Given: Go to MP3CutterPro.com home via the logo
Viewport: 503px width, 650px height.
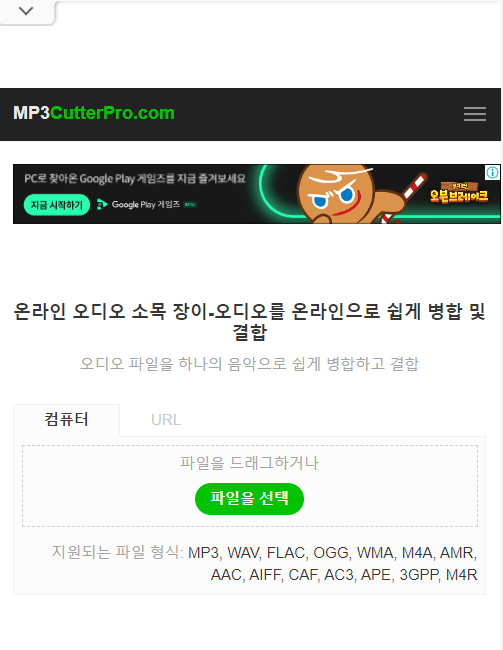Looking at the screenshot, I should [94, 113].
